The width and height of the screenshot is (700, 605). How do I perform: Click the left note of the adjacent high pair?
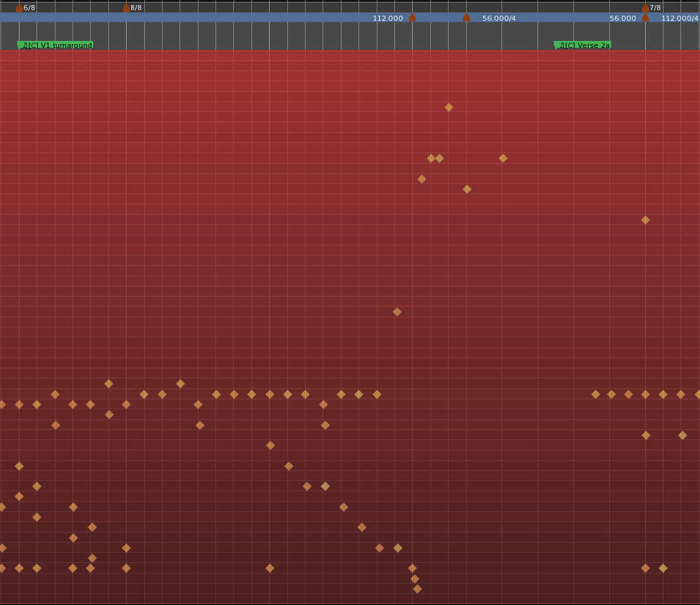click(x=431, y=159)
